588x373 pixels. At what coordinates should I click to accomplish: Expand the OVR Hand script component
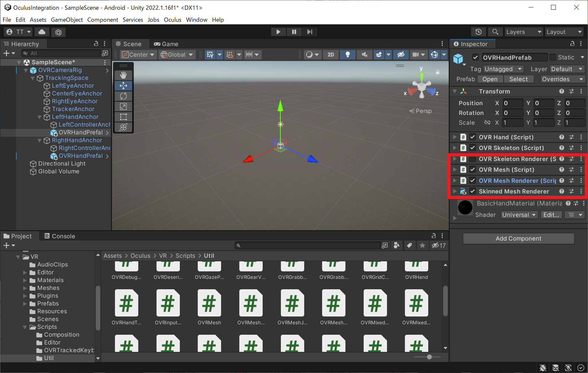[x=455, y=137]
